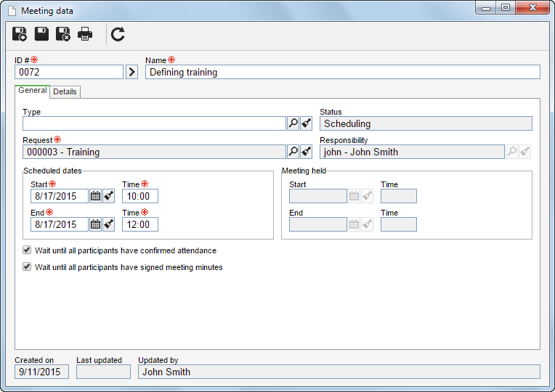Clear the Meeting held End date
The width and height of the screenshot is (555, 392).
(x=368, y=224)
